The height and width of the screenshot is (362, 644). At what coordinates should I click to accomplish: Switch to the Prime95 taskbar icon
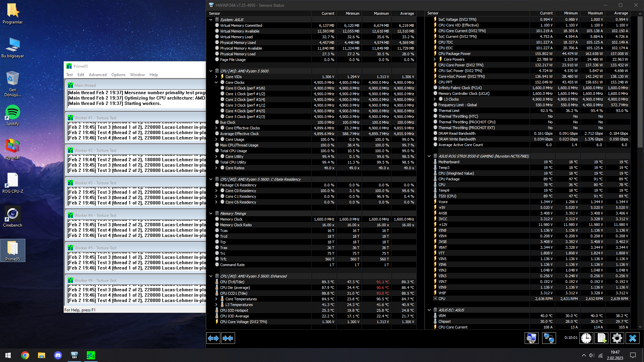pyautogui.click(x=91, y=355)
